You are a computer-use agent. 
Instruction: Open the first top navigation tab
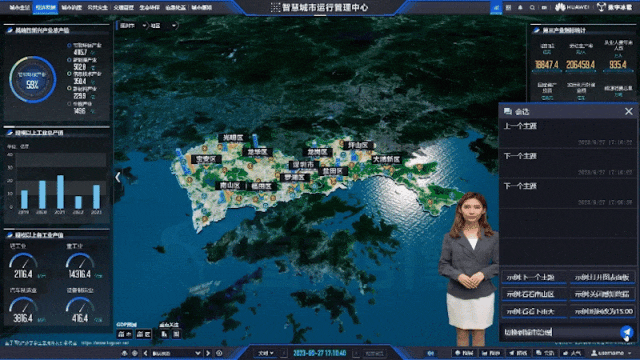(x=19, y=7)
